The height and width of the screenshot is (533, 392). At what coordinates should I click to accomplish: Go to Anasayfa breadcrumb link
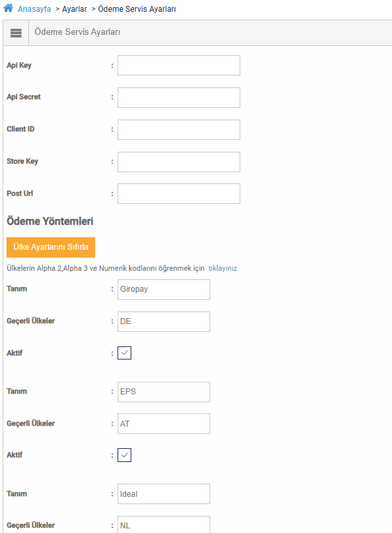pyautogui.click(x=34, y=9)
